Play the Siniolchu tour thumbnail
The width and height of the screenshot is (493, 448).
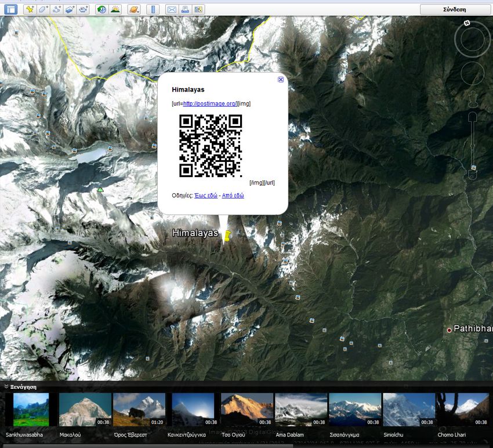pyautogui.click(x=409, y=410)
